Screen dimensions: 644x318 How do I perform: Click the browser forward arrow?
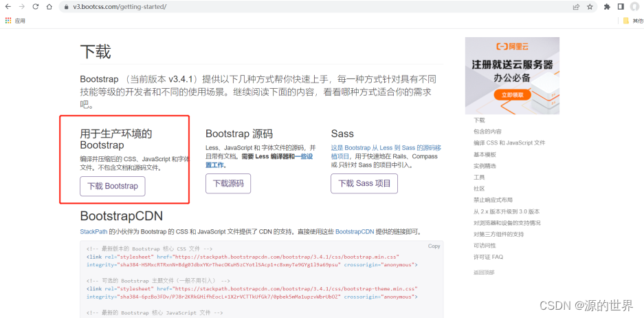coord(22,7)
